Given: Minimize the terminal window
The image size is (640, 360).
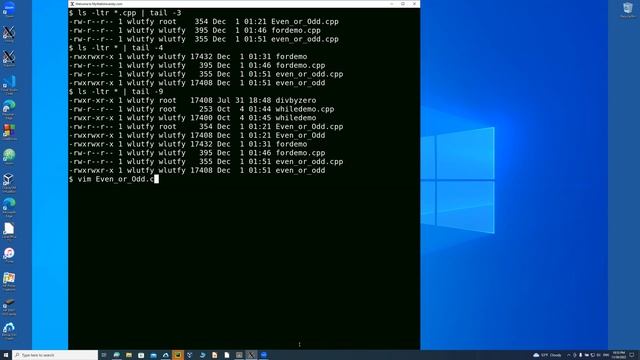Looking at the screenshot, I should click(x=391, y=4).
